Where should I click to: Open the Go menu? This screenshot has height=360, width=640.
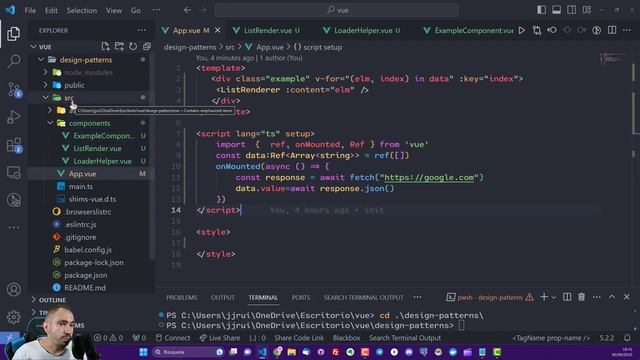[136, 10]
